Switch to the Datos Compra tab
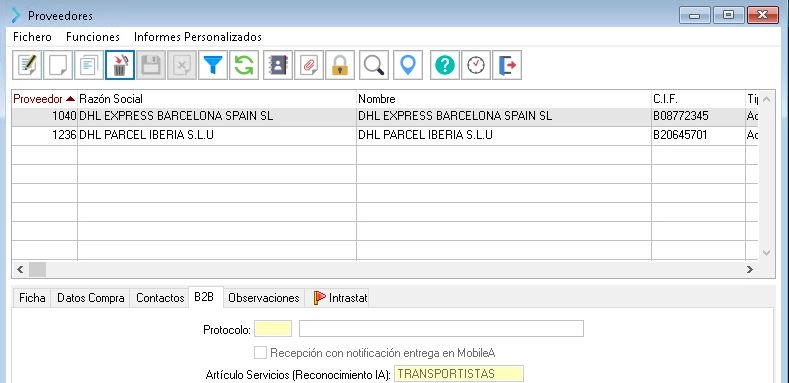The width and height of the screenshot is (789, 383). 91,298
